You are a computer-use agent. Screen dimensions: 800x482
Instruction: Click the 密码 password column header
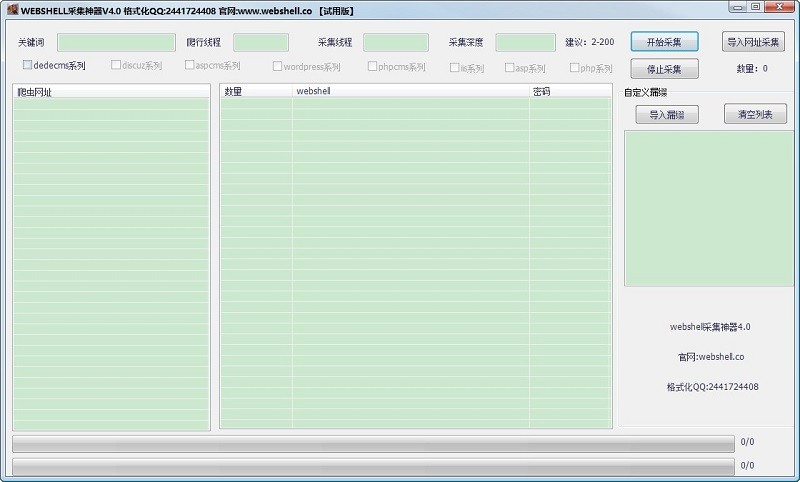click(x=570, y=91)
